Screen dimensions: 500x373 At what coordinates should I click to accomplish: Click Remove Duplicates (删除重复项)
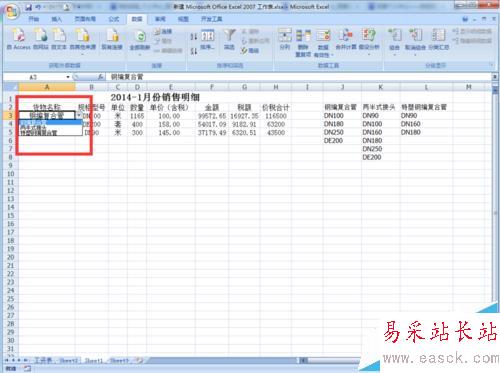(x=303, y=43)
